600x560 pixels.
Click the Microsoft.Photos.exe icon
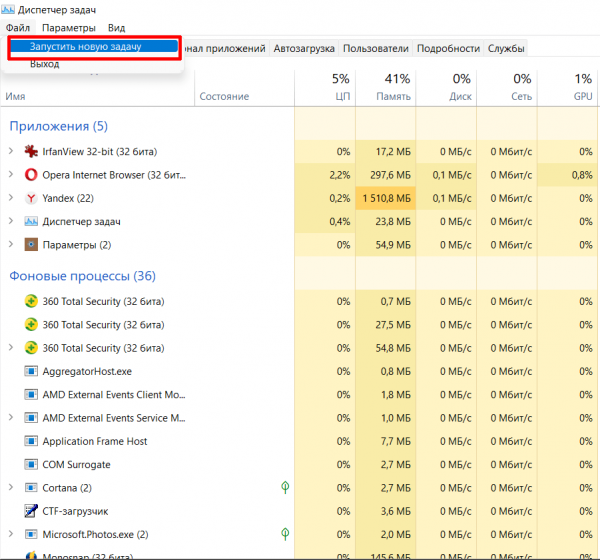[31, 534]
